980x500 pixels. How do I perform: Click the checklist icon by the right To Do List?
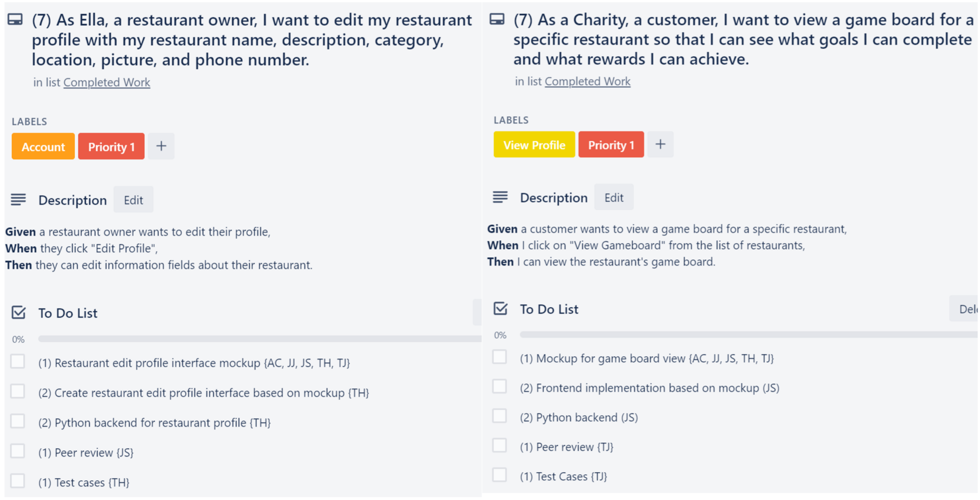[x=501, y=309]
